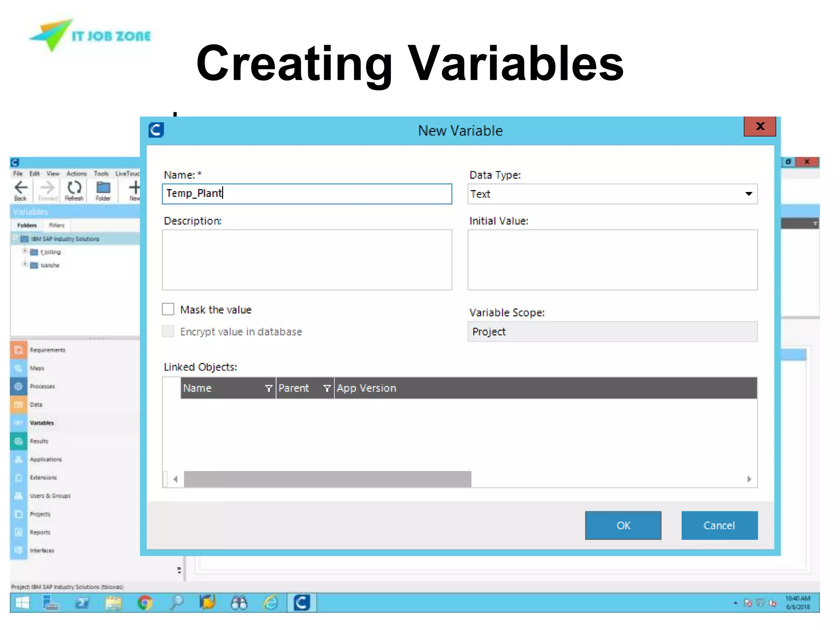Image resolution: width=840 pixels, height=630 pixels.
Task: Collapse the IBM SAP Industry Solutions node
Action: [x=16, y=237]
